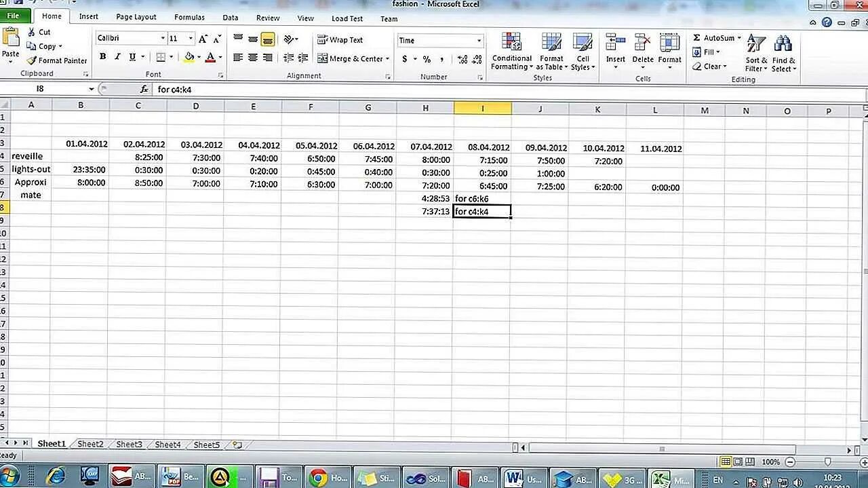Click Increase Decimal icon

pyautogui.click(x=462, y=59)
